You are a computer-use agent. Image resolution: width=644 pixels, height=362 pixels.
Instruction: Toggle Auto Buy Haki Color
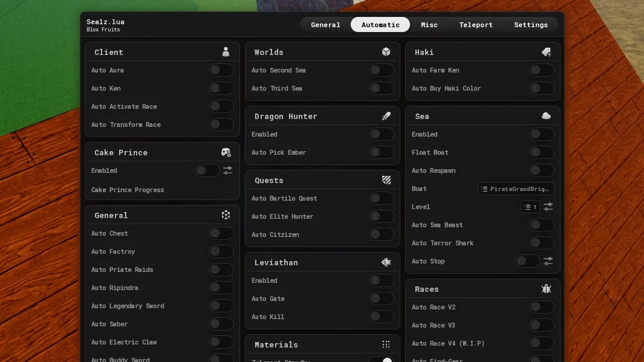(x=541, y=88)
